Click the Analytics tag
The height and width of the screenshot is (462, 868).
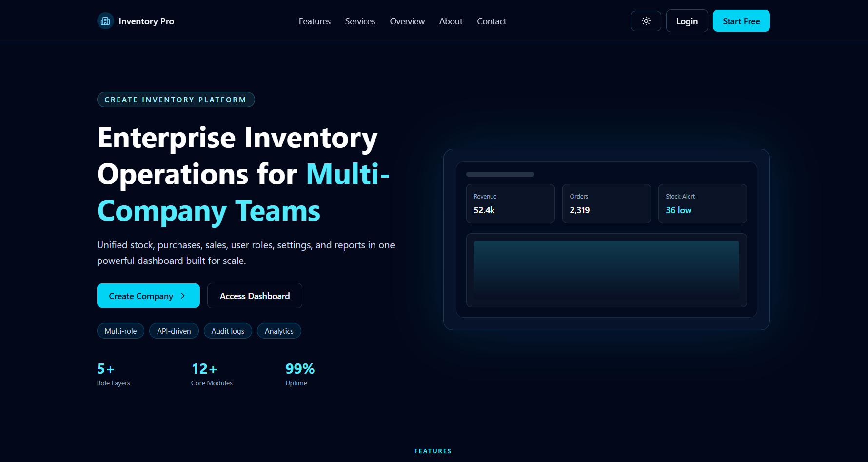pos(278,331)
